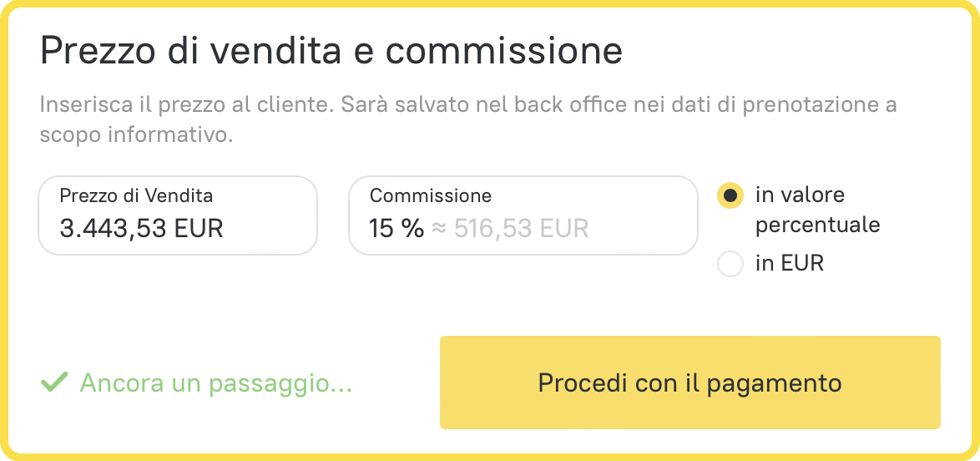980x461 pixels.
Task: Click the word "percentuale" beside the radio
Action: click(x=817, y=225)
